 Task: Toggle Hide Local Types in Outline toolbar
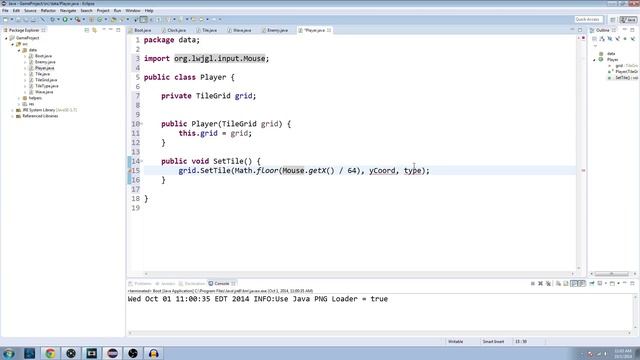pos(633,39)
